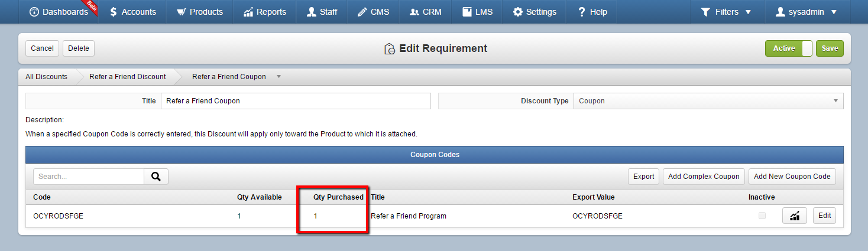Open the sysadmin user dropdown

(806, 12)
